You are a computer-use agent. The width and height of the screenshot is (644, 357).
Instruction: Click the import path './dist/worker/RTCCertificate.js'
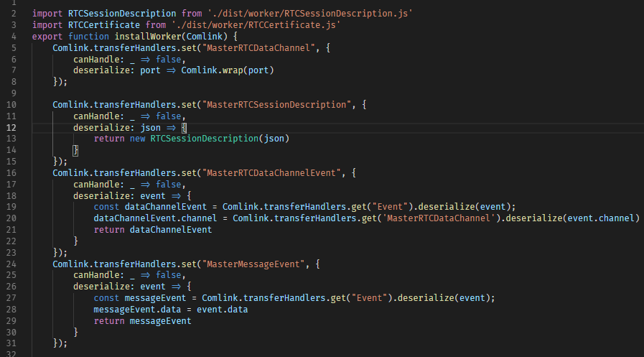(x=256, y=25)
